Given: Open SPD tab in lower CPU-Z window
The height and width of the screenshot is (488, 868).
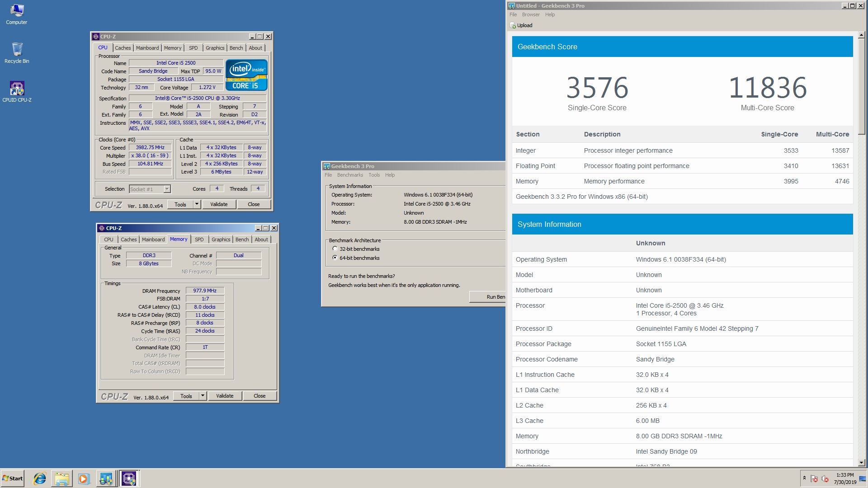Looking at the screenshot, I should coord(199,239).
